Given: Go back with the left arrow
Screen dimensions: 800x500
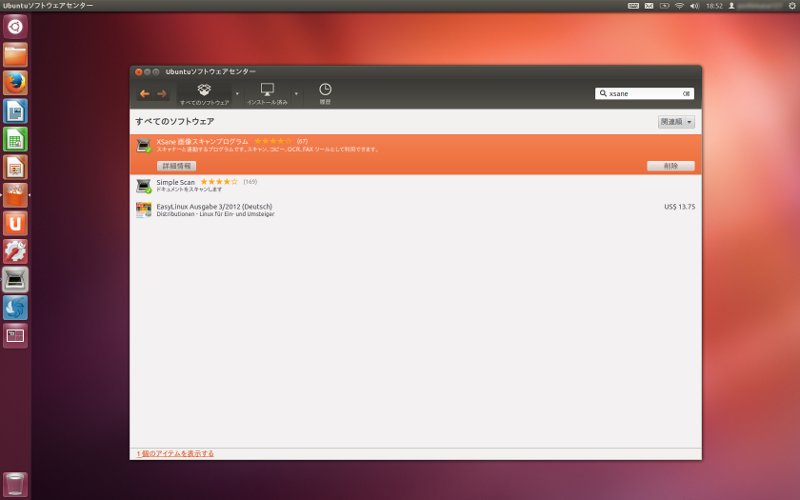Looking at the screenshot, I should (145, 93).
